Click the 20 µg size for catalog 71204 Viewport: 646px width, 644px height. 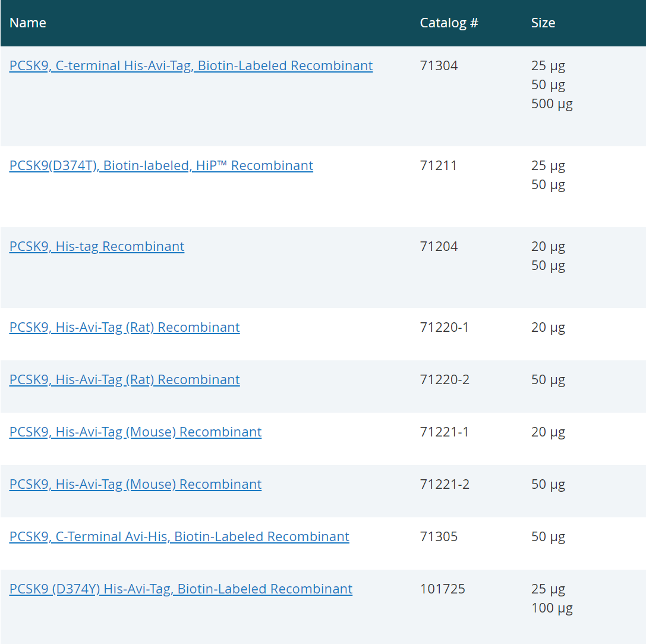tap(548, 246)
